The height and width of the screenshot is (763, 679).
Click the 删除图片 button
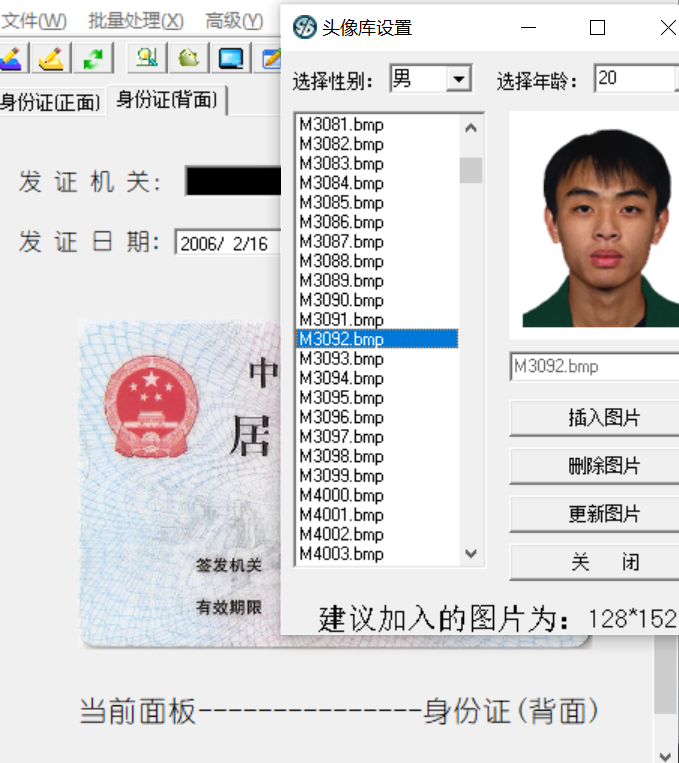coord(595,466)
